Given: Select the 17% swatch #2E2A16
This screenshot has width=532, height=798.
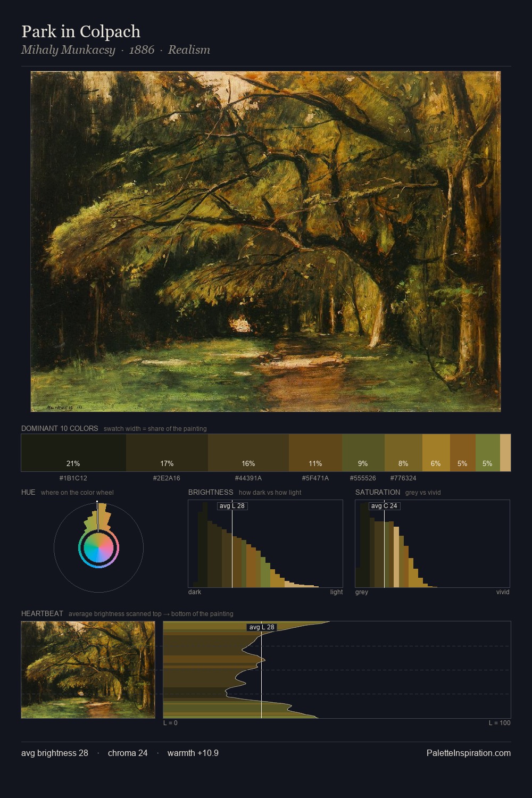Looking at the screenshot, I should (x=167, y=453).
